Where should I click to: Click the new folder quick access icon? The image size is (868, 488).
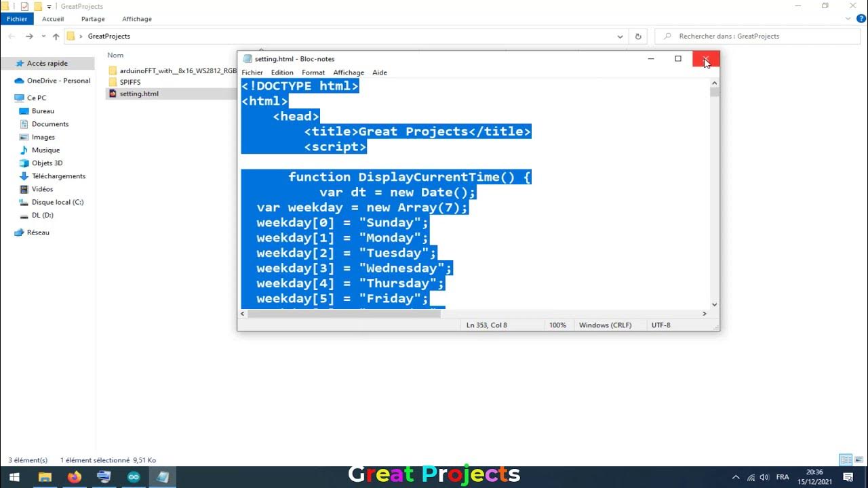point(39,6)
